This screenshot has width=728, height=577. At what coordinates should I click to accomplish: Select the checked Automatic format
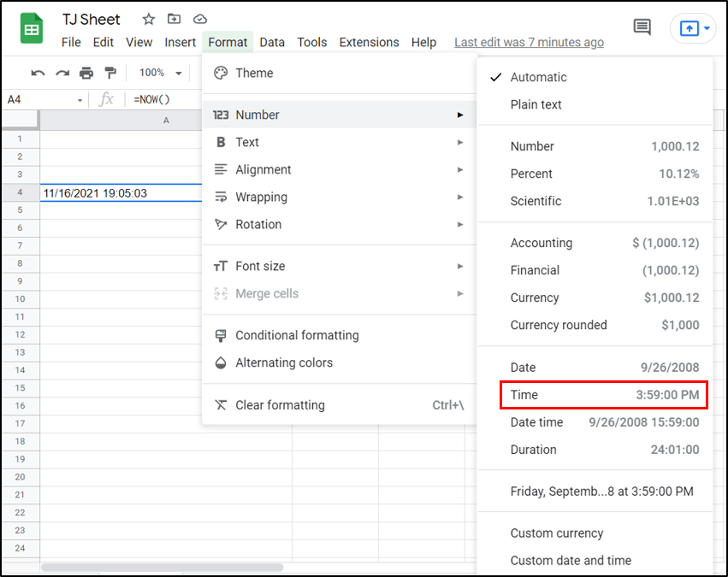(595, 77)
